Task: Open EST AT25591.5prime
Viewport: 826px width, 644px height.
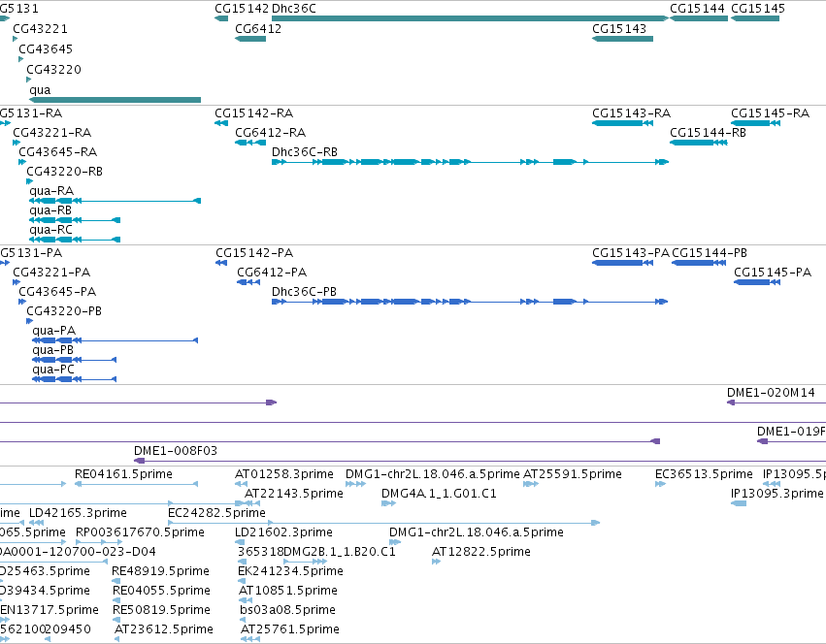Action: click(573, 474)
